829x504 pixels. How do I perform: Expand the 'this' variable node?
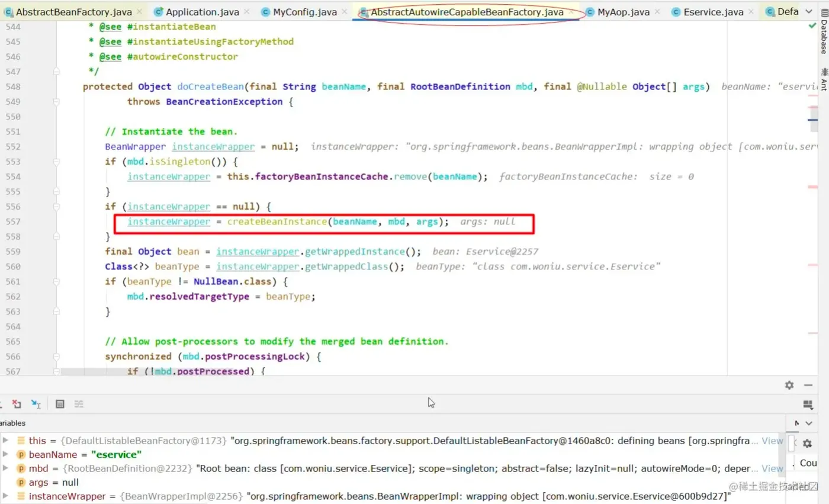pos(5,441)
